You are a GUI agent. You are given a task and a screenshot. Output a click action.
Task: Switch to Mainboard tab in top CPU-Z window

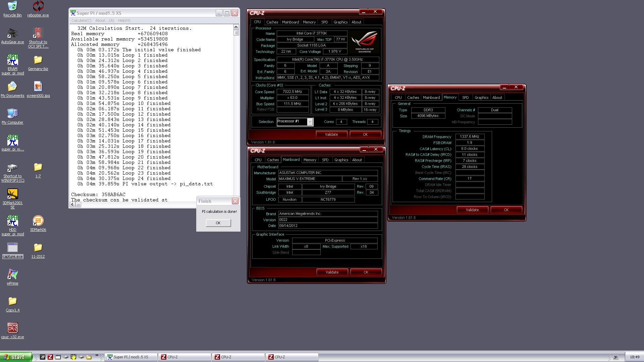point(290,22)
